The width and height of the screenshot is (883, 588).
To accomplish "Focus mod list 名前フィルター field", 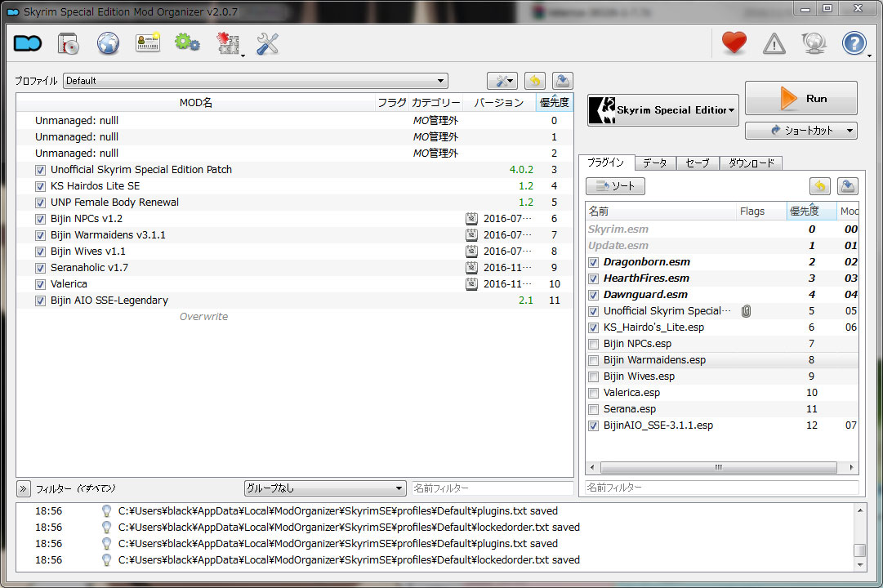I will point(493,488).
